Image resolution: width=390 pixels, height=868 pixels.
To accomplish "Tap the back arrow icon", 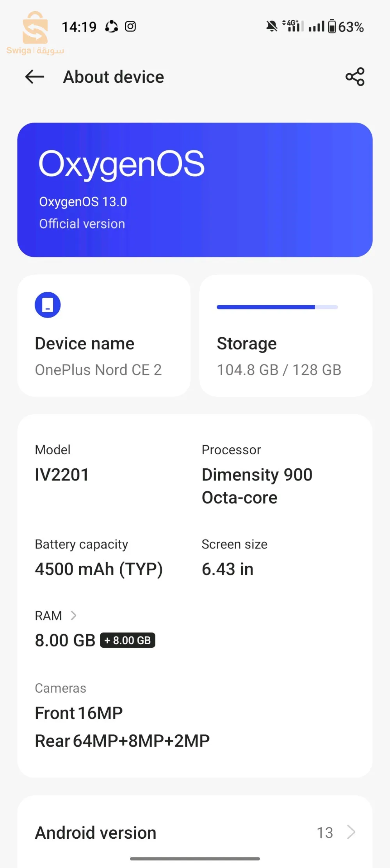I will pyautogui.click(x=35, y=77).
